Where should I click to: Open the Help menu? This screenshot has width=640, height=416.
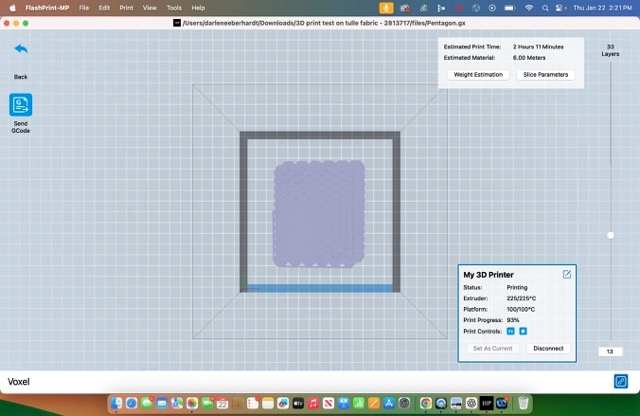(x=198, y=7)
